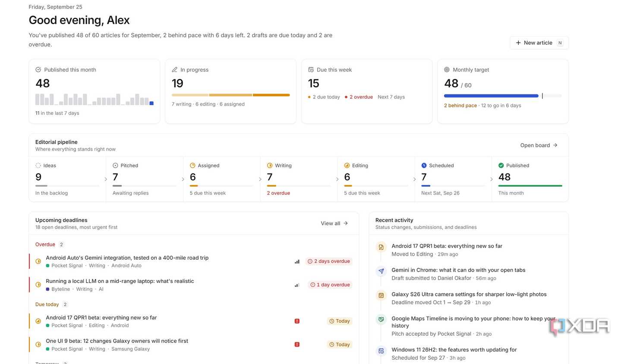Click Today badge on Android 17 QPR1 row
Viewport: 637px width, 364px height.
(340, 321)
